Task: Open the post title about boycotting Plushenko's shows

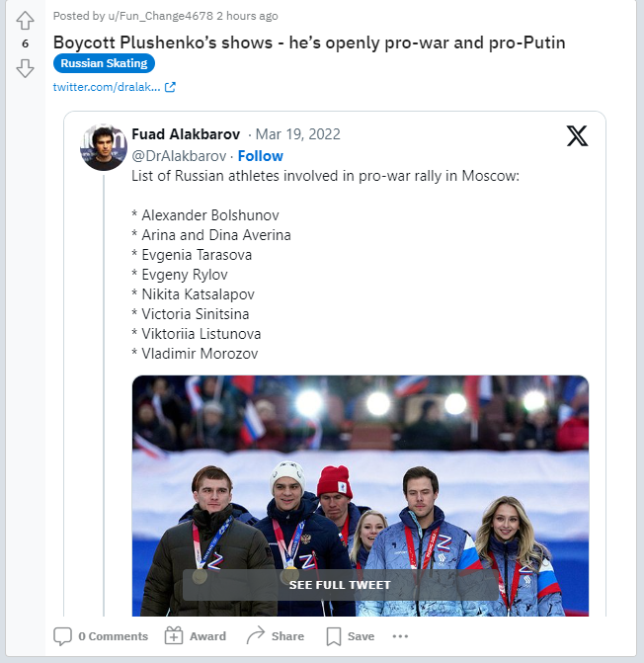Action: pyautogui.click(x=309, y=42)
